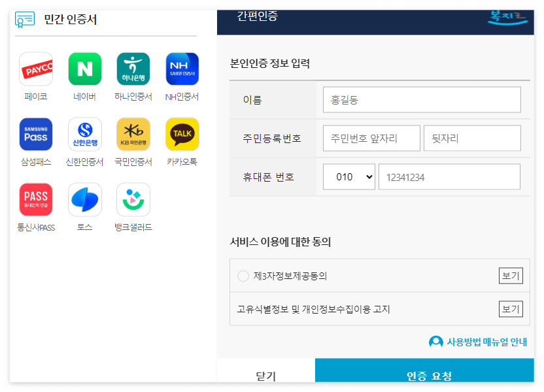Click the 주민번호 앞자리 input field
The image size is (544, 392).
[371, 138]
